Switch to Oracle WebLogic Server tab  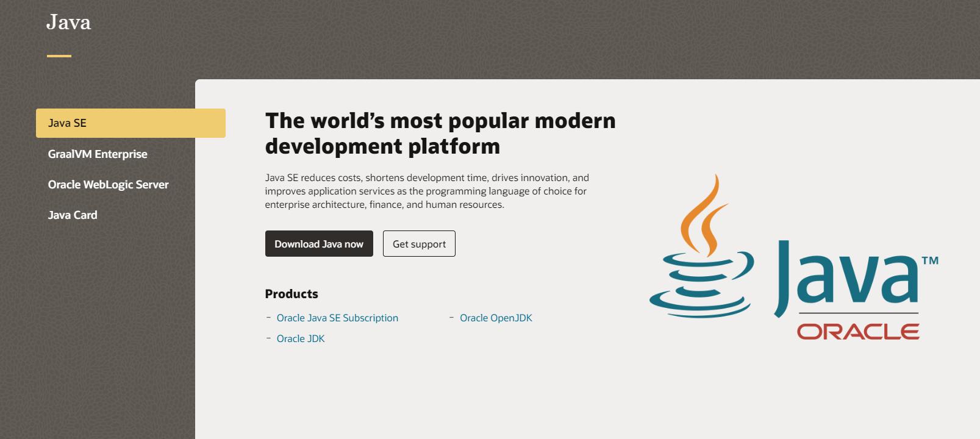coord(108,185)
